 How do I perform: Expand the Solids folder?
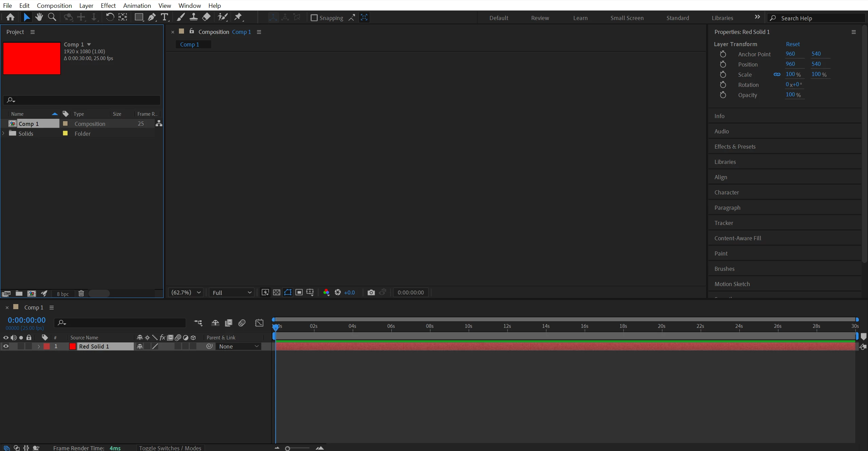point(3,133)
